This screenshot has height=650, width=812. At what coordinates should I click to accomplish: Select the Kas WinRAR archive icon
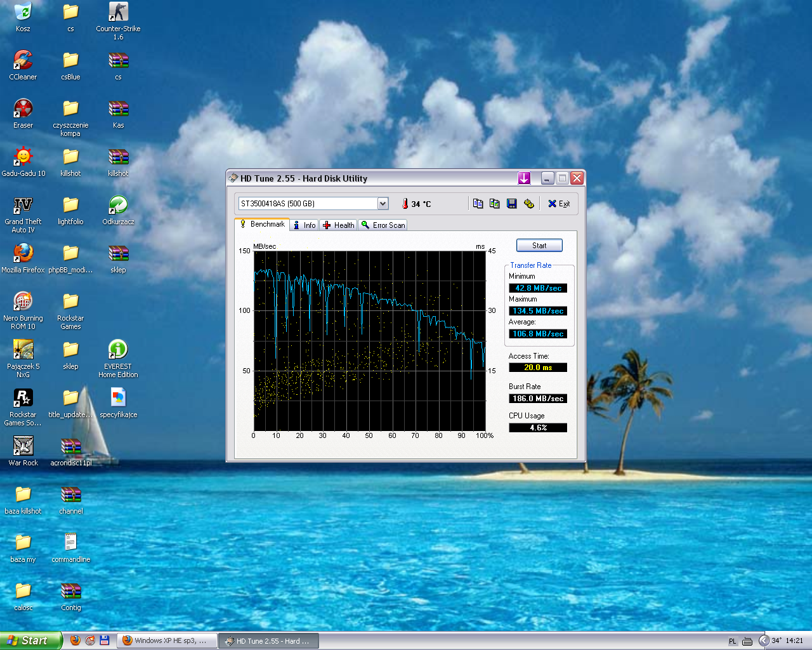pyautogui.click(x=118, y=114)
